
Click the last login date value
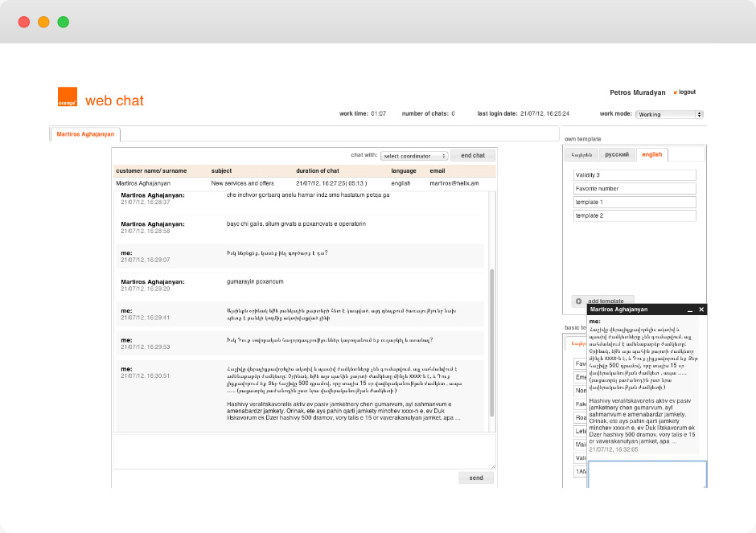(544, 113)
